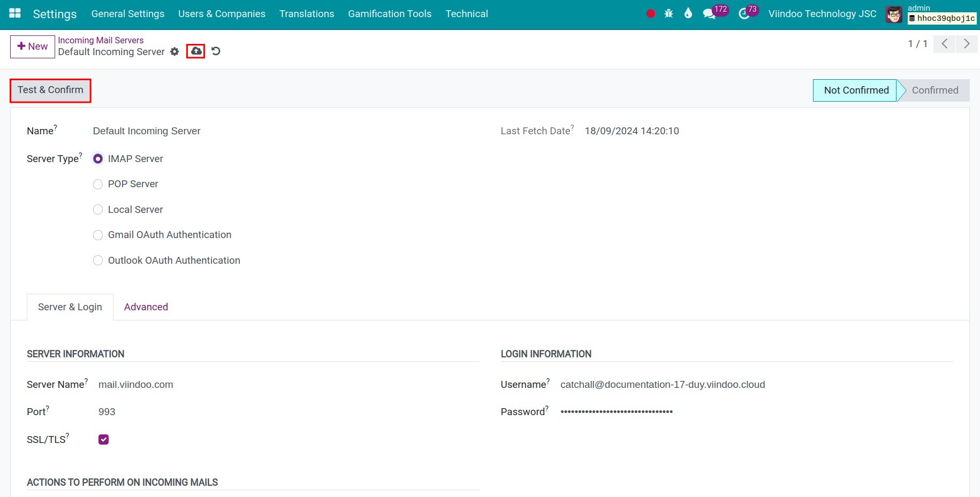
Task: Select POP Server radio option
Action: pos(98,184)
